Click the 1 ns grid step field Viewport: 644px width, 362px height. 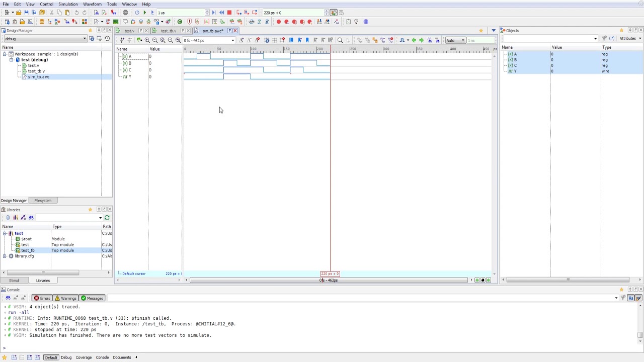tap(480, 40)
